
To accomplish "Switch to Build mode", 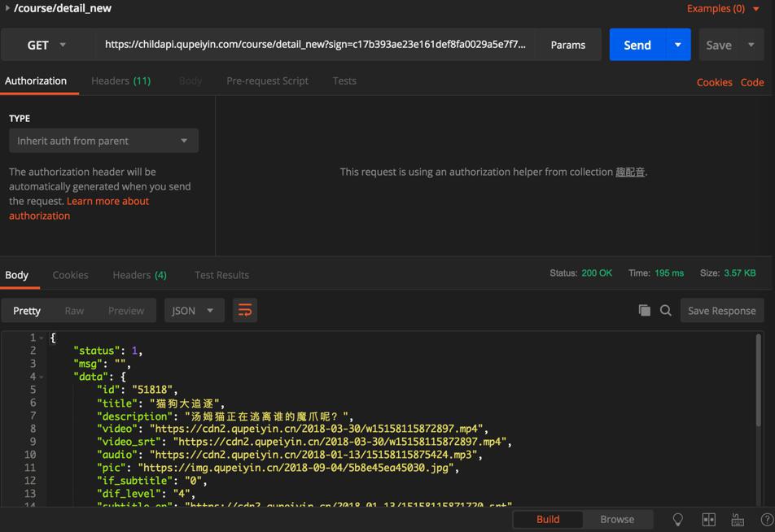I will [548, 519].
